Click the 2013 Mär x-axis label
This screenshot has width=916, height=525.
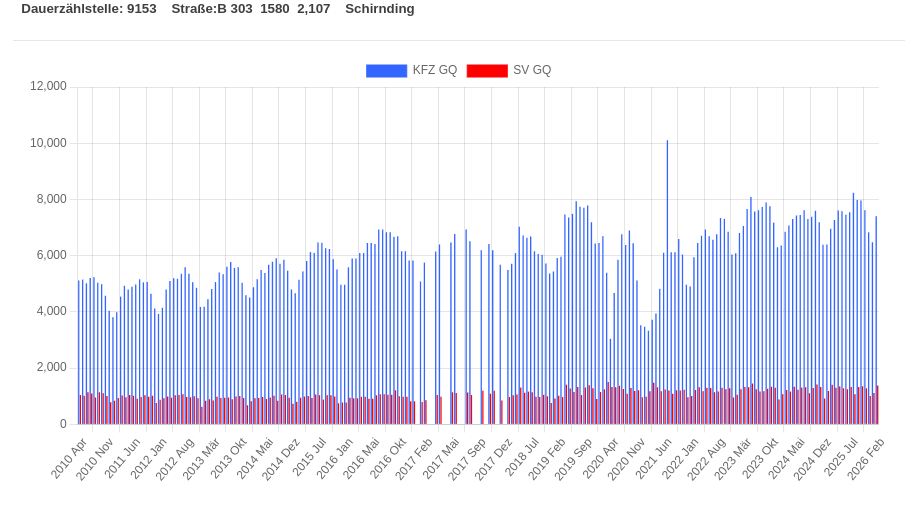pos(201,458)
